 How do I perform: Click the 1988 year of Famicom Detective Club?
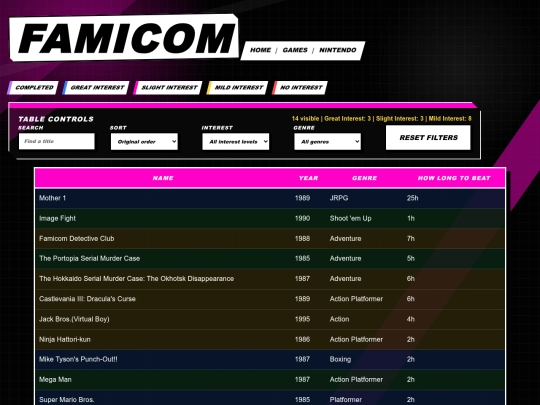point(302,238)
